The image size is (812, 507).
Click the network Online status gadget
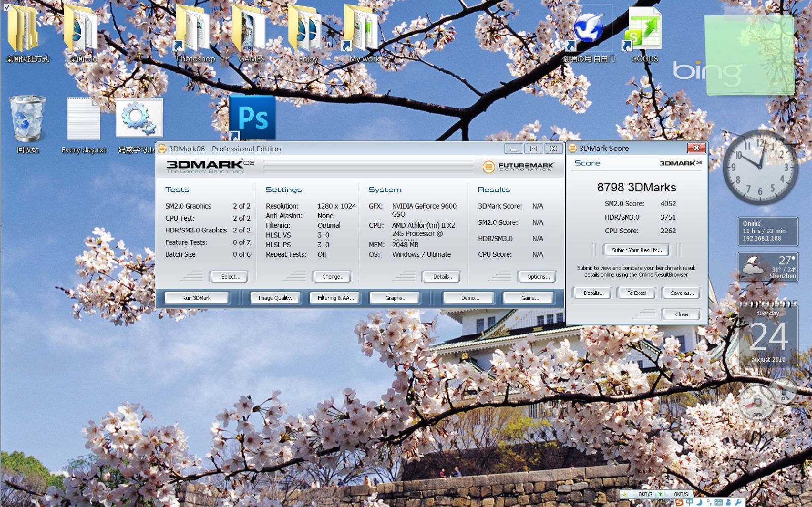[768, 231]
